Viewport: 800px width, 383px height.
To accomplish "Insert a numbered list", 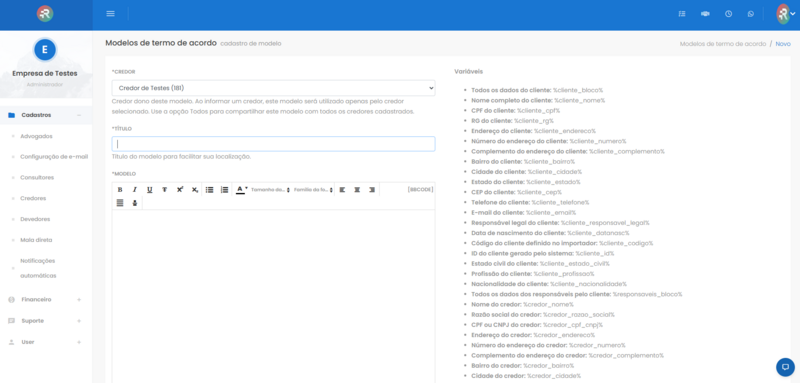I will [x=224, y=190].
